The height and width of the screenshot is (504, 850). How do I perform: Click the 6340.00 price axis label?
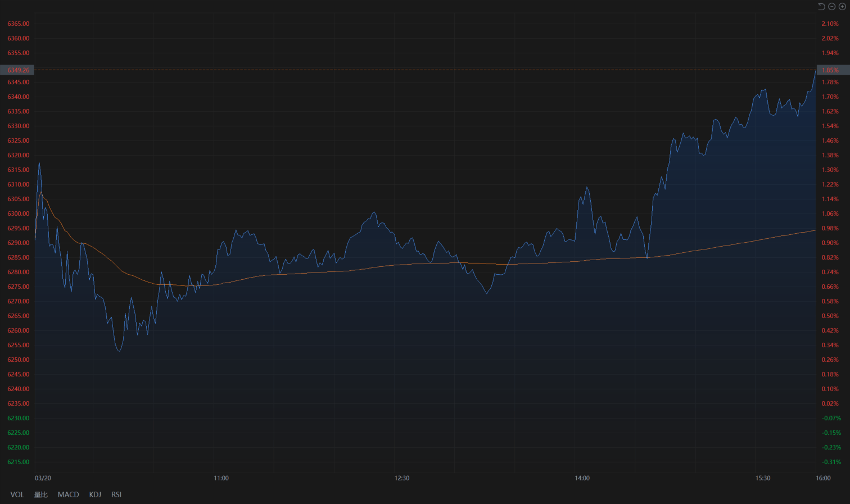[18, 97]
